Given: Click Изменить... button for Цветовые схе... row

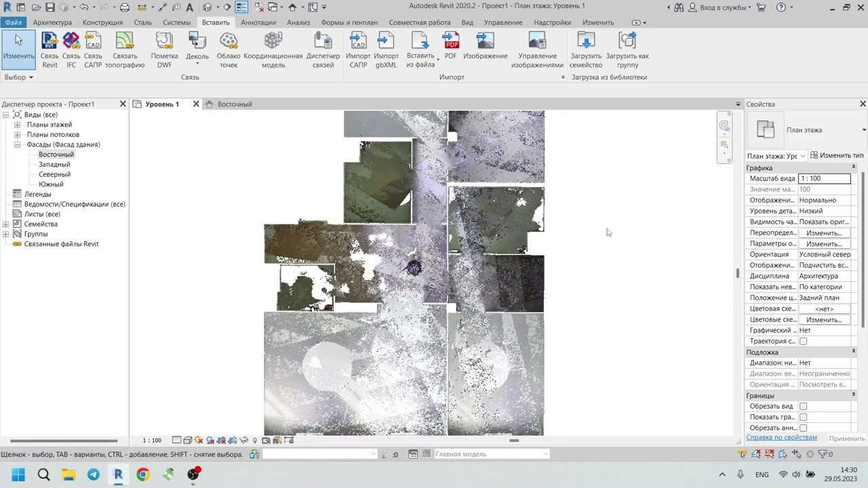Looking at the screenshot, I should coord(824,319).
